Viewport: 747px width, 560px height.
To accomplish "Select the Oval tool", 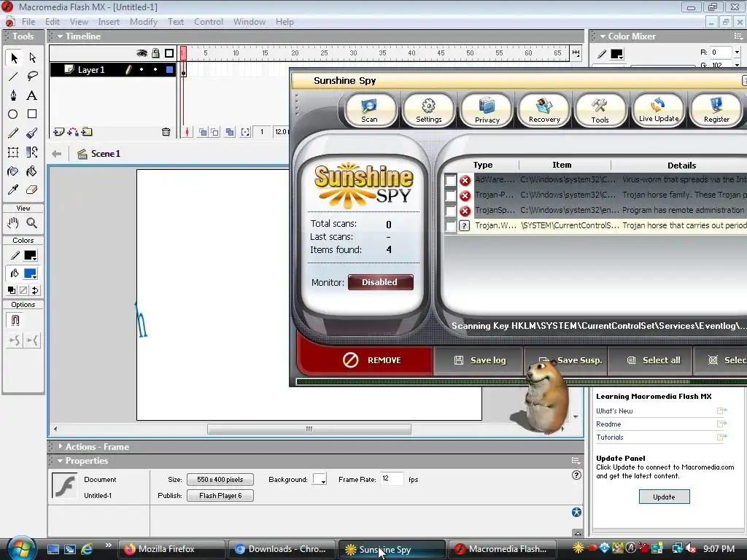I will pos(13,114).
